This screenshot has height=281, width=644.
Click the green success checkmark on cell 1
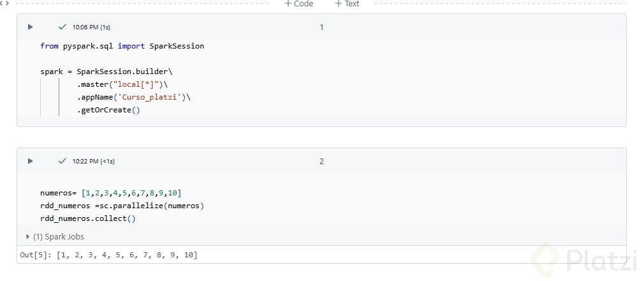coord(62,27)
